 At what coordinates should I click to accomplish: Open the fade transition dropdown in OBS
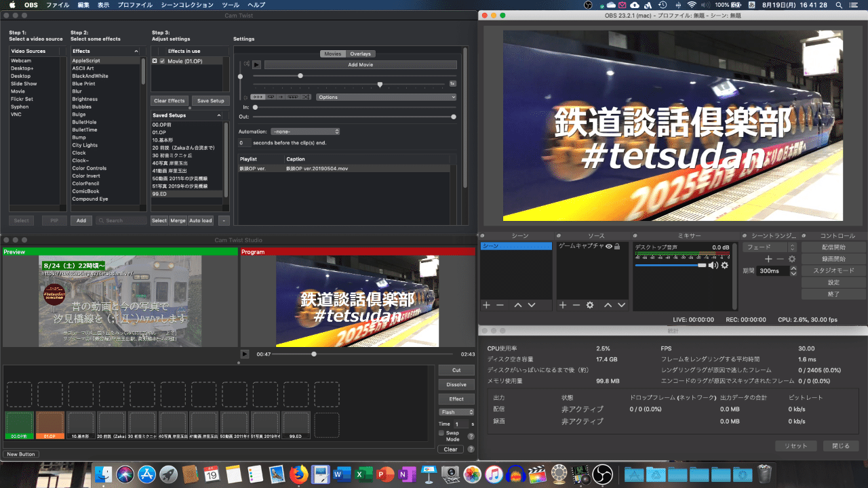770,247
